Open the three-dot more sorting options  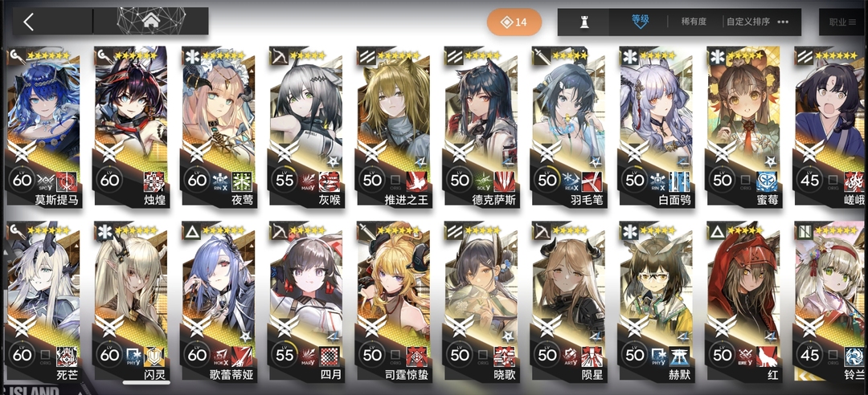coord(783,22)
